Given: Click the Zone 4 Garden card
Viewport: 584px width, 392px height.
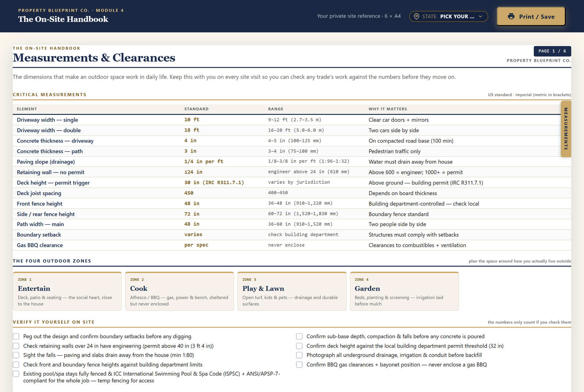Looking at the screenshot, I should (x=404, y=291).
